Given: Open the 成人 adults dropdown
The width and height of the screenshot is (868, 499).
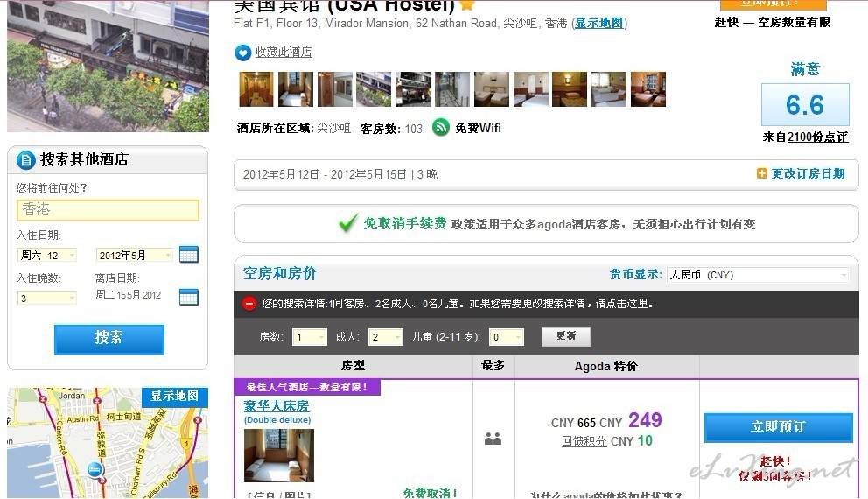Looking at the screenshot, I should (386, 337).
